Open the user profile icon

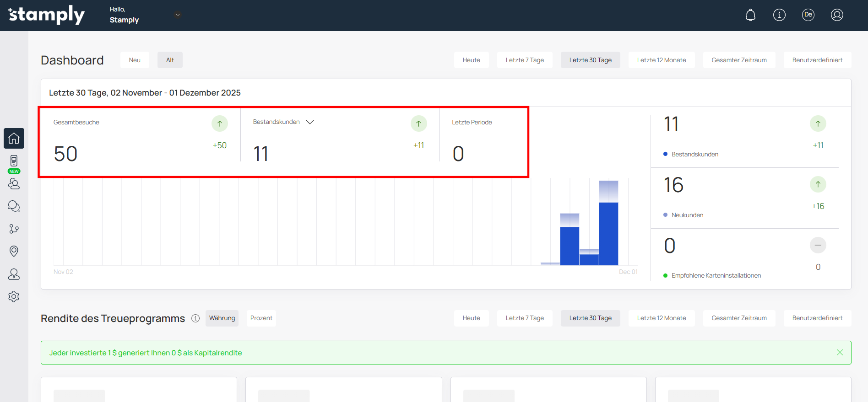(837, 15)
